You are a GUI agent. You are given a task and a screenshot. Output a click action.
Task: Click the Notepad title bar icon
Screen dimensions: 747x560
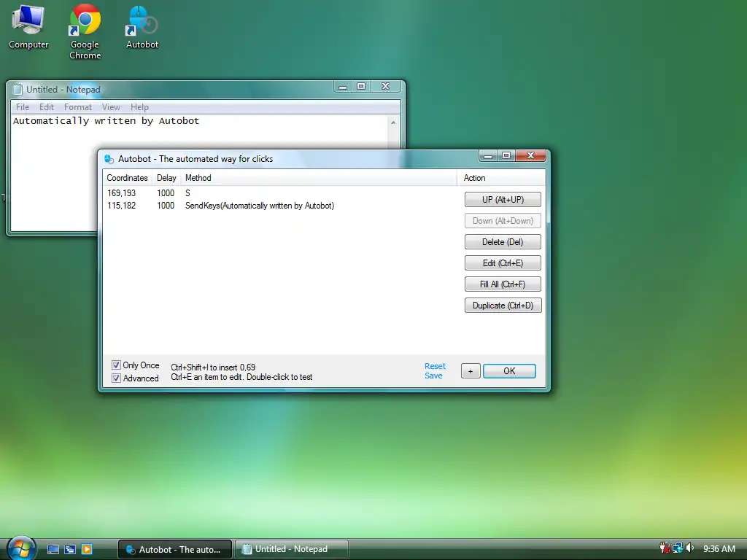18,90
